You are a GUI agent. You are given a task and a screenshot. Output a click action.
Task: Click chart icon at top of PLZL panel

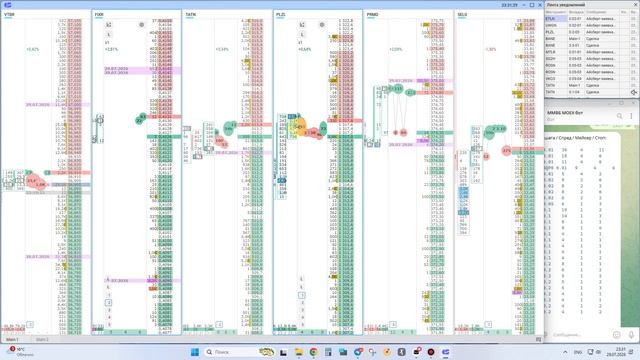(302, 25)
